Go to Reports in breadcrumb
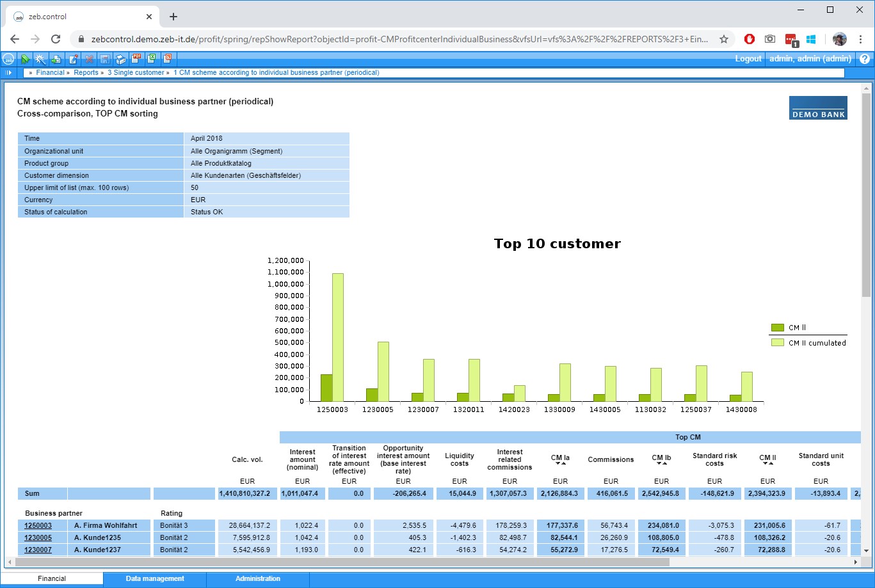Image resolution: width=875 pixels, height=588 pixels. [x=86, y=73]
